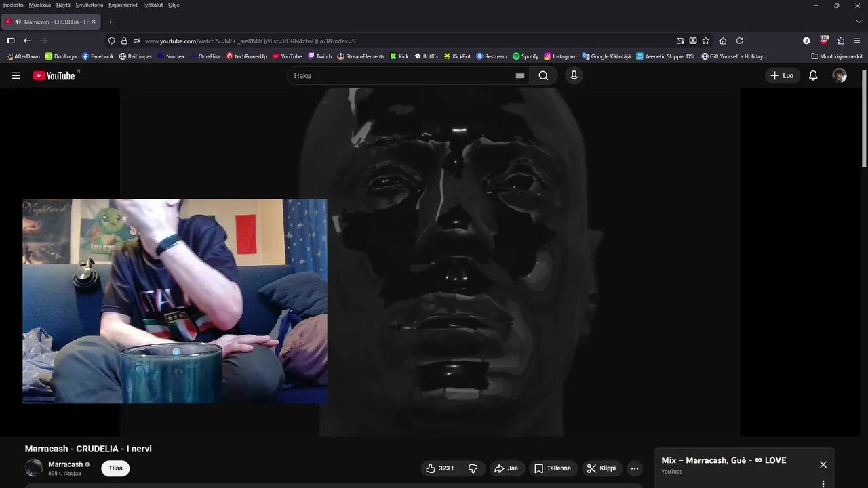Bookmark this page with the star
This screenshot has width=868, height=488.
click(x=705, y=41)
